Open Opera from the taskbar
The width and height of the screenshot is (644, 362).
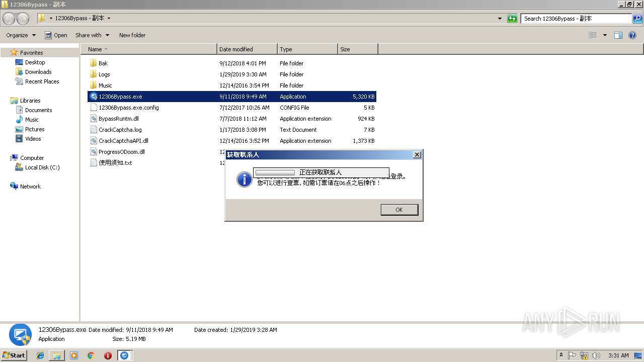tap(108, 355)
